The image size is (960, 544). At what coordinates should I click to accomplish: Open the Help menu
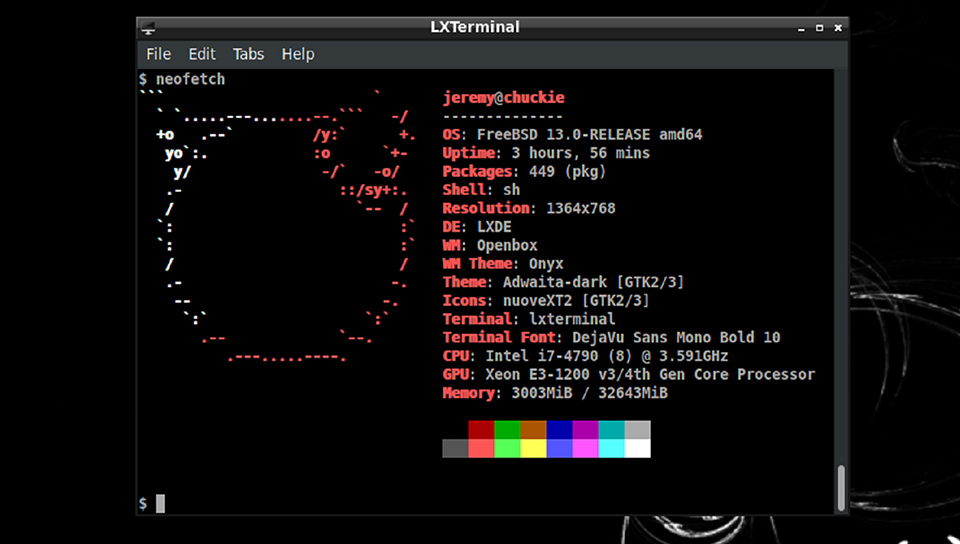[x=298, y=54]
